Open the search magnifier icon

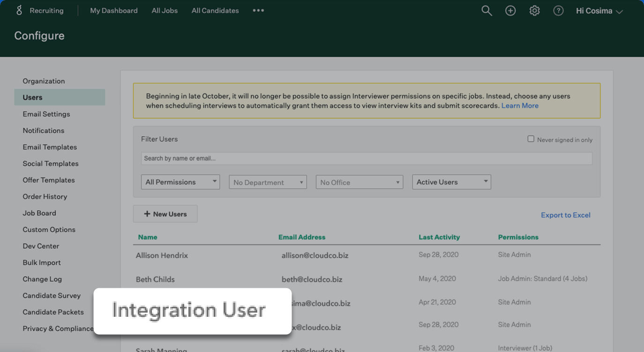487,11
